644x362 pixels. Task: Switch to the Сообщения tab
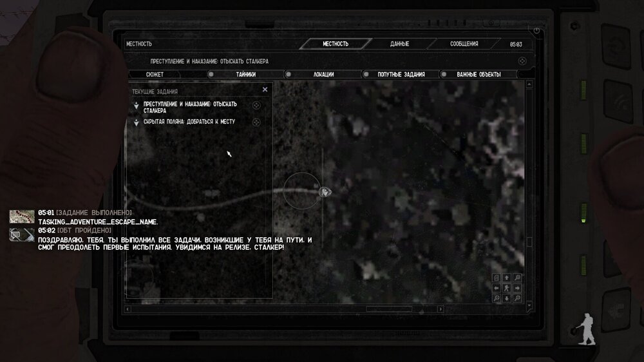coord(464,44)
